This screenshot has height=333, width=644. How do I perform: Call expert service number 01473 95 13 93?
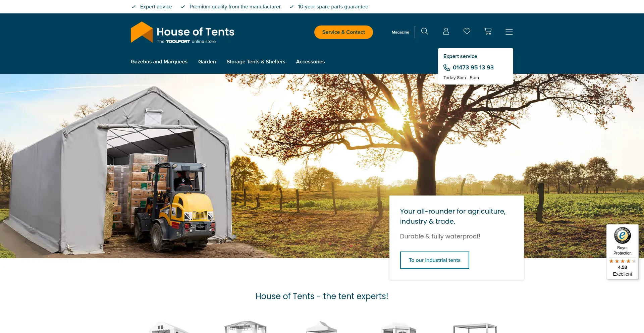[473, 67]
